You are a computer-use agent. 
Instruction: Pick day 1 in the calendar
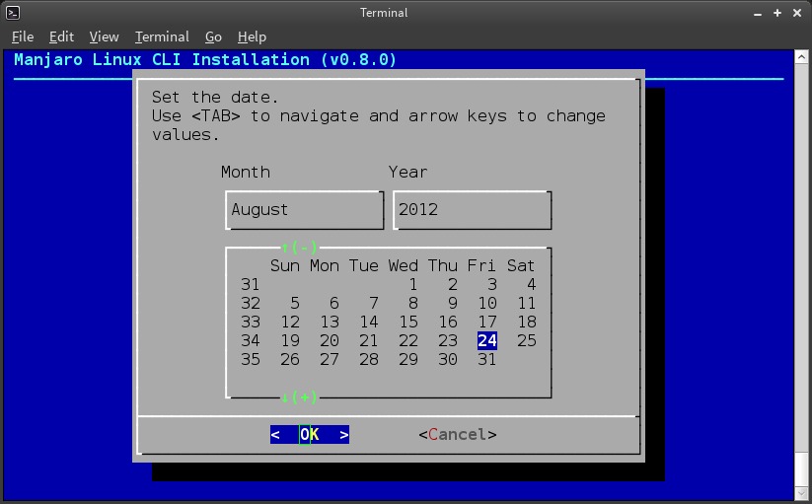[x=412, y=285]
